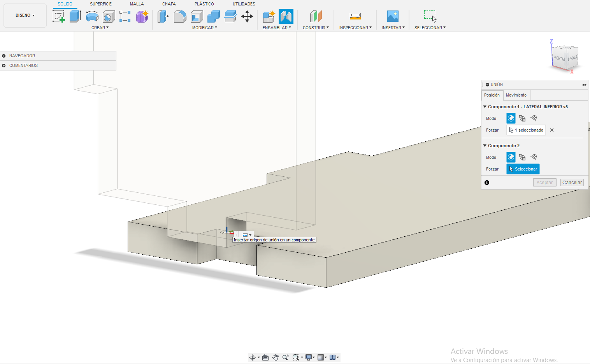
Task: Clear the Componente 1 selection with X
Action: [552, 130]
